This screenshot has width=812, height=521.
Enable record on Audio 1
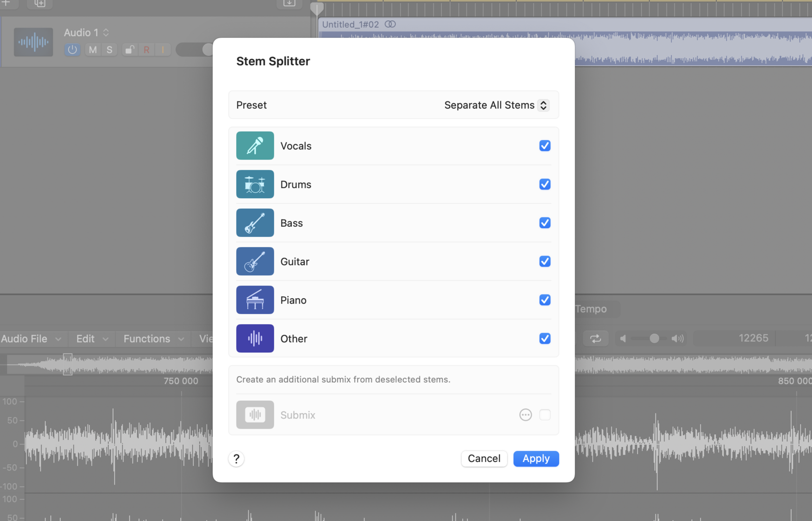pyautogui.click(x=146, y=49)
